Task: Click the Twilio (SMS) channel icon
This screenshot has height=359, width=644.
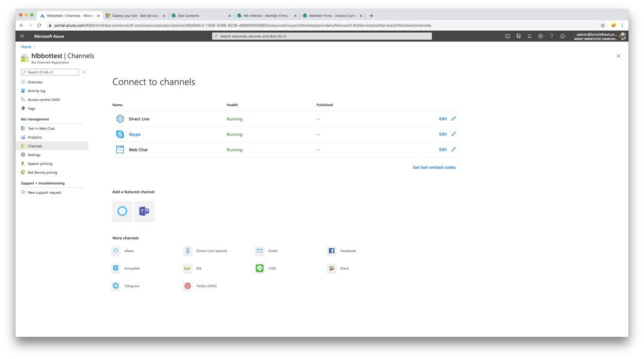Action: coord(188,286)
